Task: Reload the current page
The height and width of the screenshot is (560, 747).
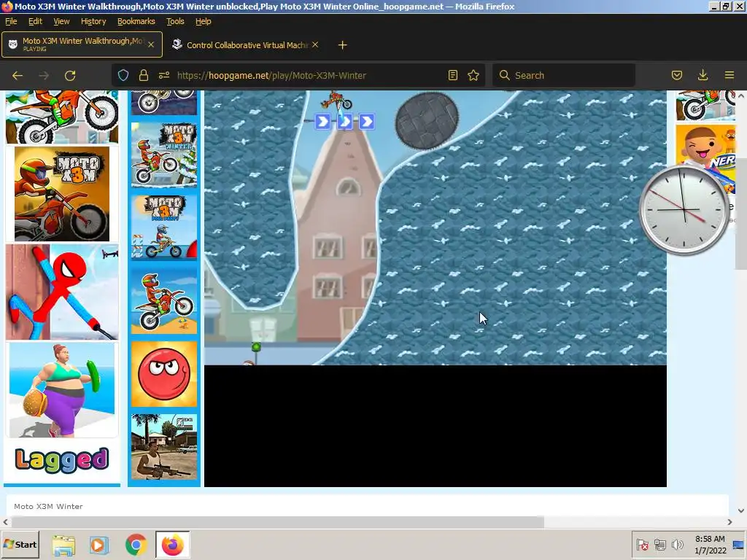Action: pyautogui.click(x=70, y=75)
